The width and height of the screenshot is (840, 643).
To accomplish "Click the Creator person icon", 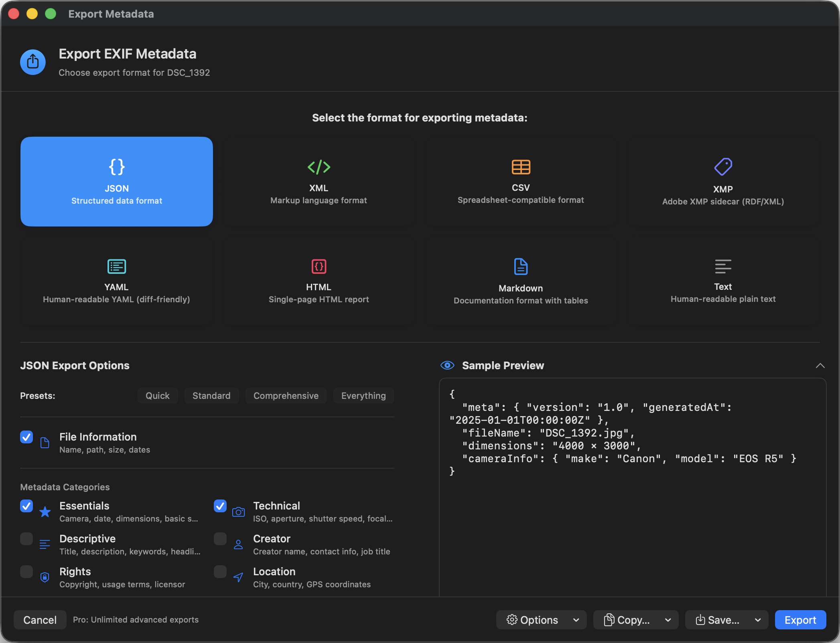I will tap(238, 544).
